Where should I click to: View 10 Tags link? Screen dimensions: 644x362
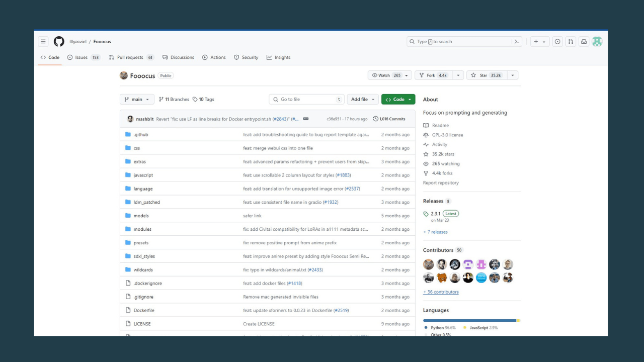point(203,100)
